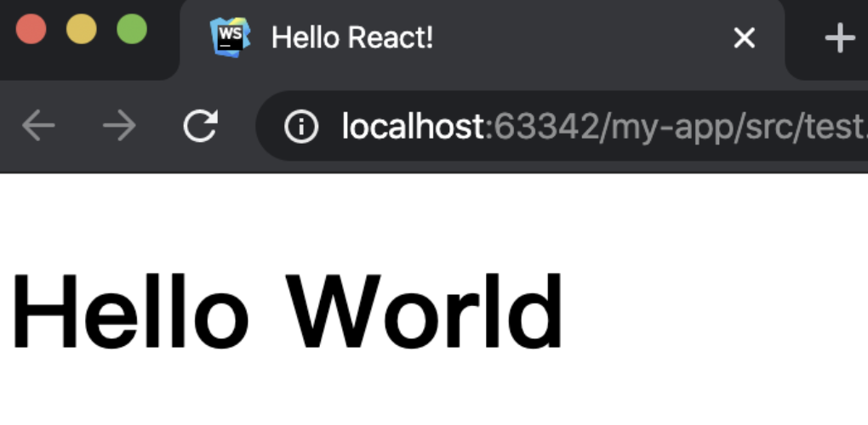Open a new tab with the plus button

click(x=840, y=38)
